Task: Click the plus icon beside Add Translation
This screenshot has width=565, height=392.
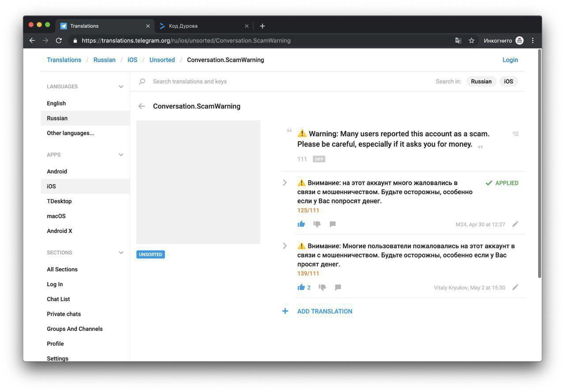Action: (x=285, y=311)
